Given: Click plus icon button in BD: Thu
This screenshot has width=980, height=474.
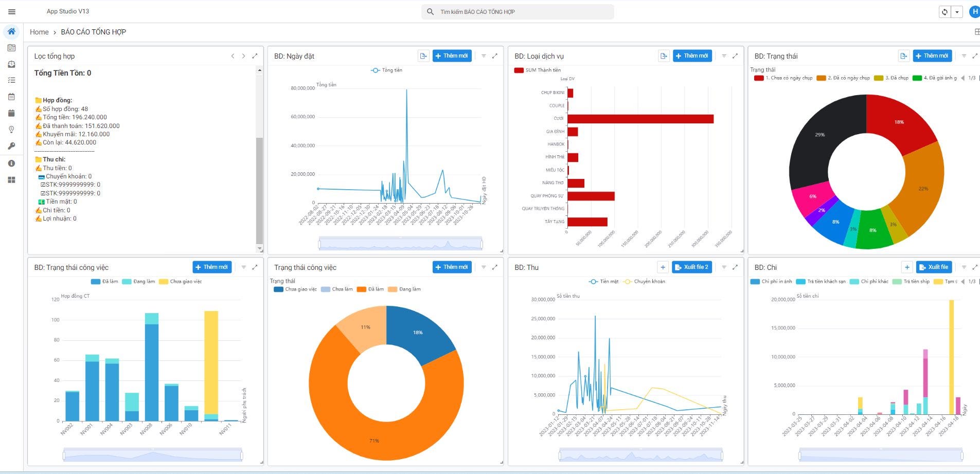Looking at the screenshot, I should [663, 267].
